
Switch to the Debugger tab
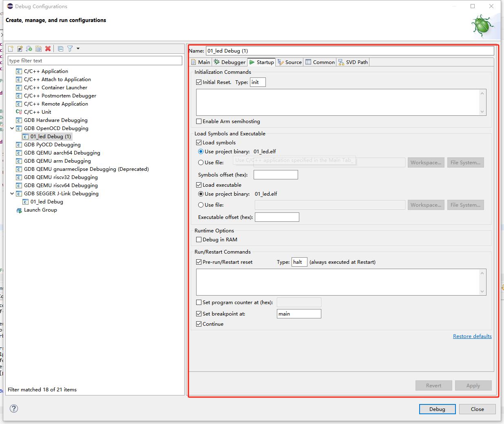[x=230, y=62]
